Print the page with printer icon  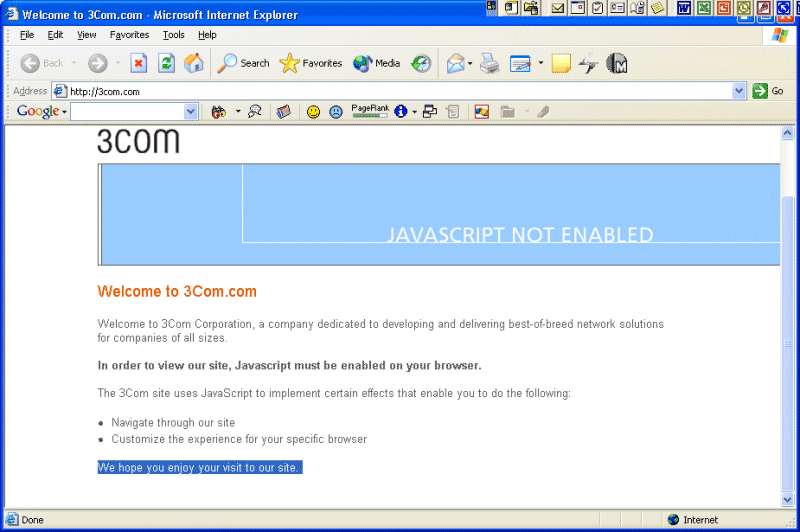[490, 63]
